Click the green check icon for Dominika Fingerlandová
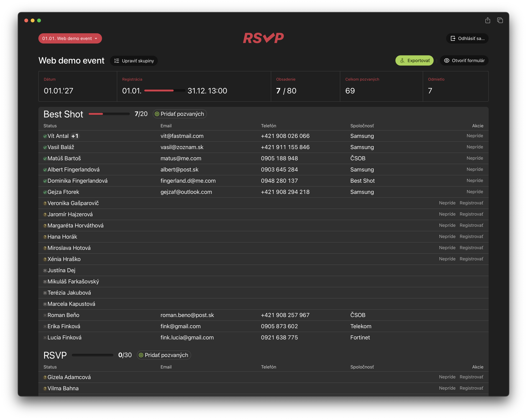527x420 pixels. (x=45, y=181)
